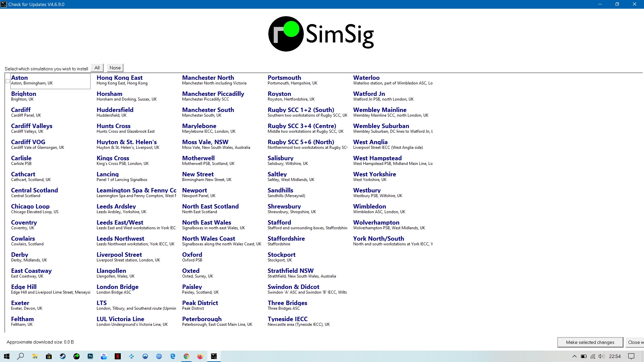Open Netflix from the taskbar
The width and height of the screenshot is (644, 362).
pyautogui.click(x=118, y=356)
